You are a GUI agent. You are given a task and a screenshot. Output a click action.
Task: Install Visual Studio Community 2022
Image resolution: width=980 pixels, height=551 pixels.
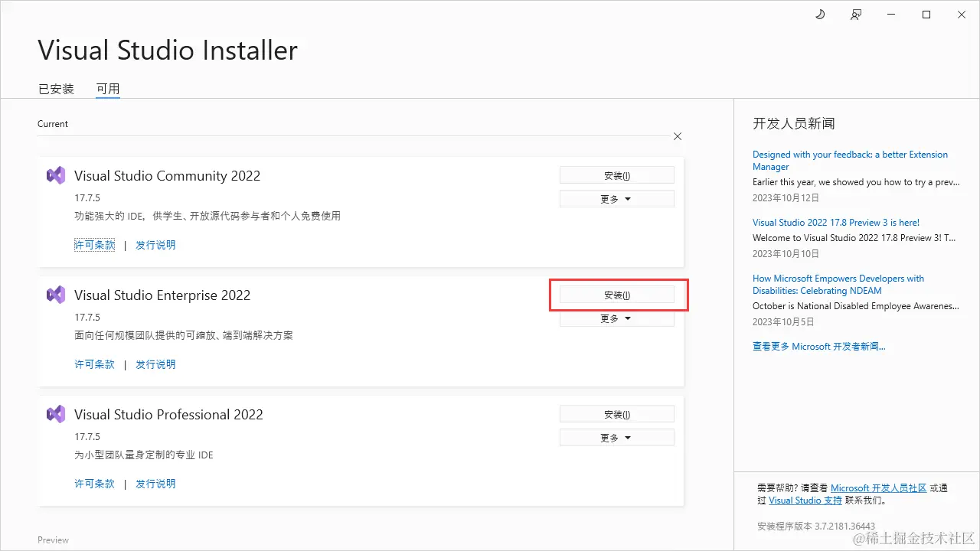click(617, 175)
